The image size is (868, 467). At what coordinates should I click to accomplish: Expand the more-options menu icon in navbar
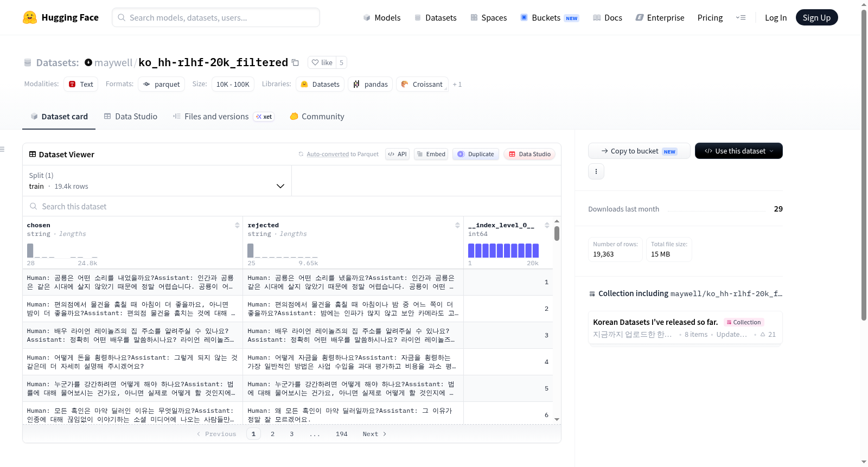(x=741, y=17)
